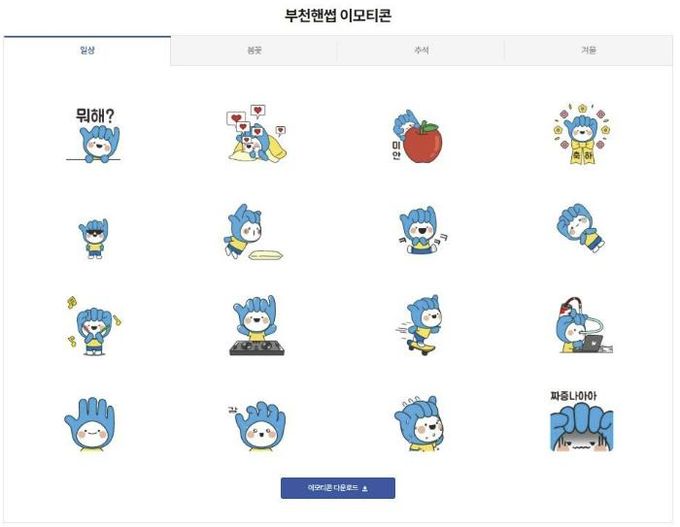The height and width of the screenshot is (527, 680).
Task: Select the sitting clapping emoticon
Action: (x=422, y=231)
